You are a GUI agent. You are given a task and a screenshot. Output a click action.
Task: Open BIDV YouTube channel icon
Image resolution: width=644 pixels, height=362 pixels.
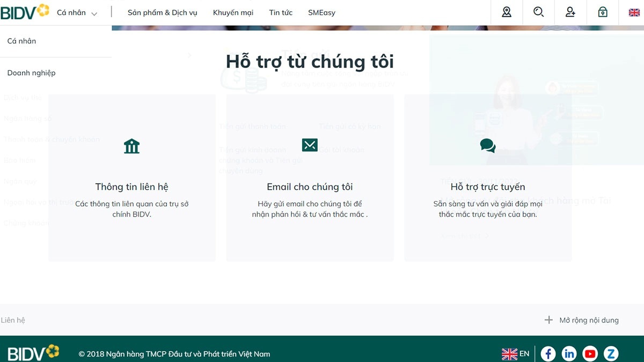pyautogui.click(x=590, y=353)
